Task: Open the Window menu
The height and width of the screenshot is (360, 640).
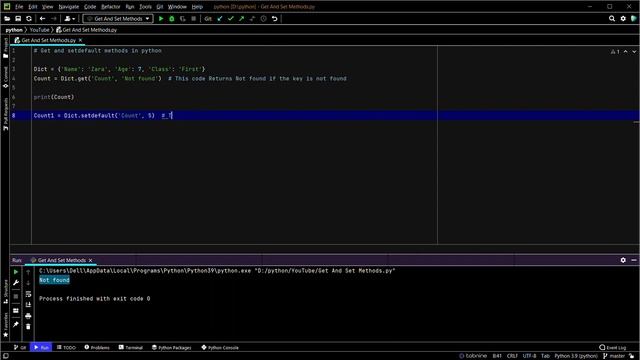Action: [177, 7]
